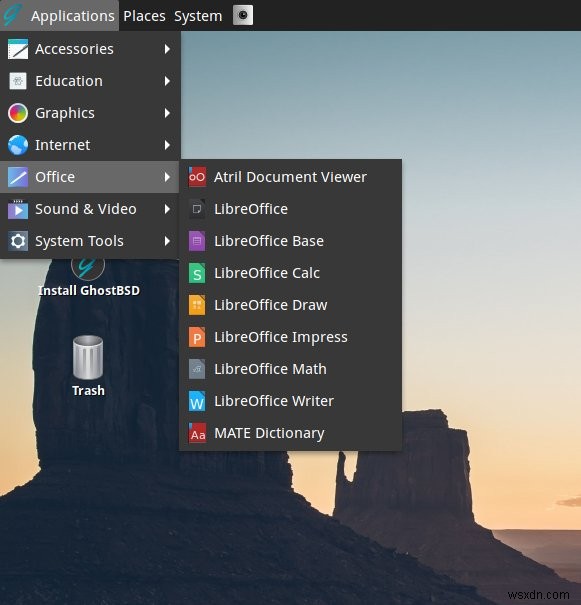Image resolution: width=581 pixels, height=605 pixels.
Task: Click the Trash label on the desktop
Action: (x=88, y=390)
